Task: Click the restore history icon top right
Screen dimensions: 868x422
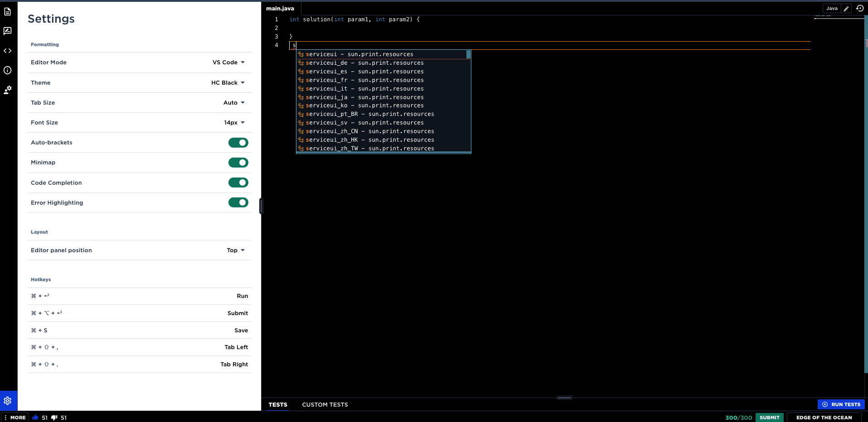Action: tap(860, 8)
